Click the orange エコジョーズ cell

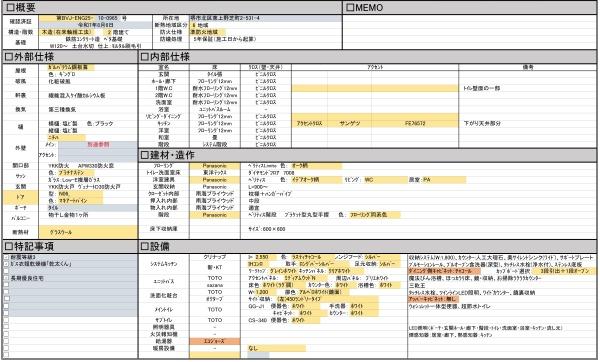215,341
